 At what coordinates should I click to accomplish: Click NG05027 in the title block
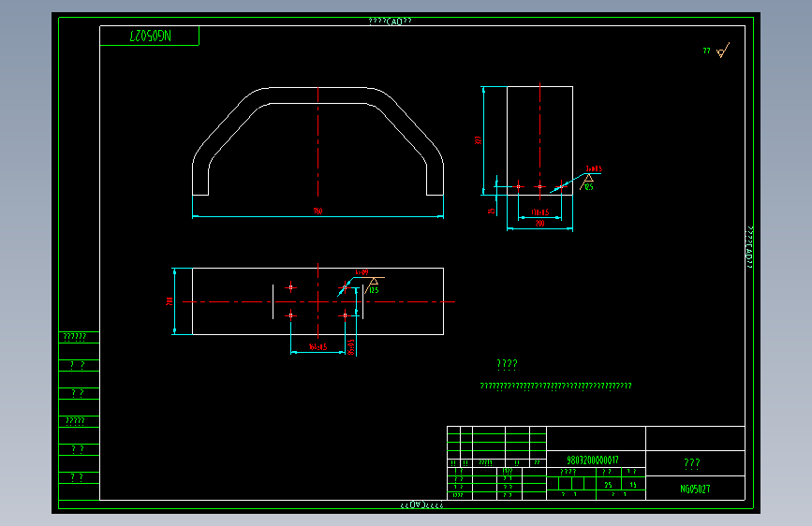pos(695,489)
